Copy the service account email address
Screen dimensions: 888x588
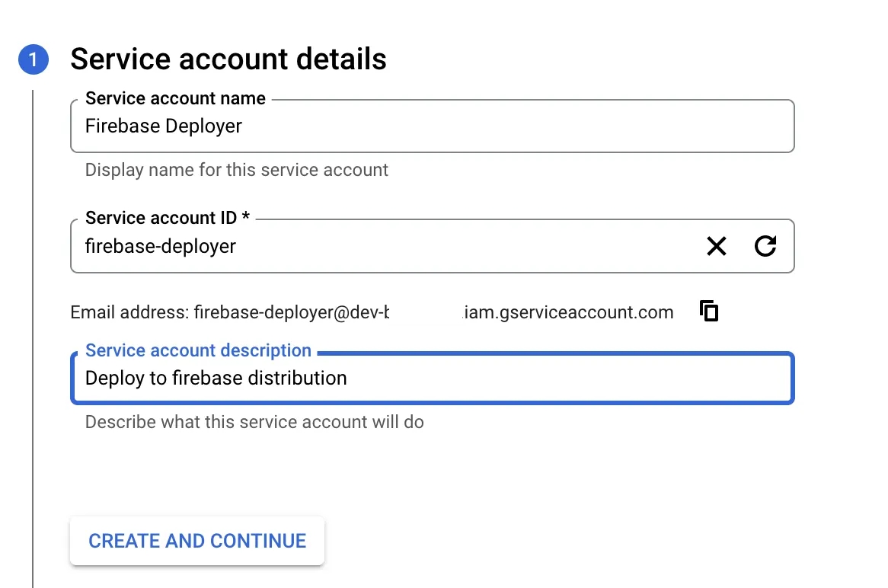click(x=709, y=311)
